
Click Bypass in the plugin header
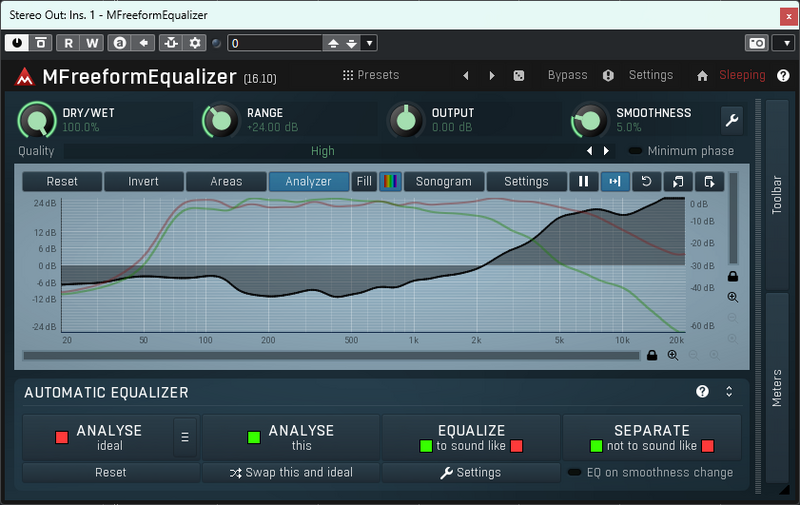point(567,75)
